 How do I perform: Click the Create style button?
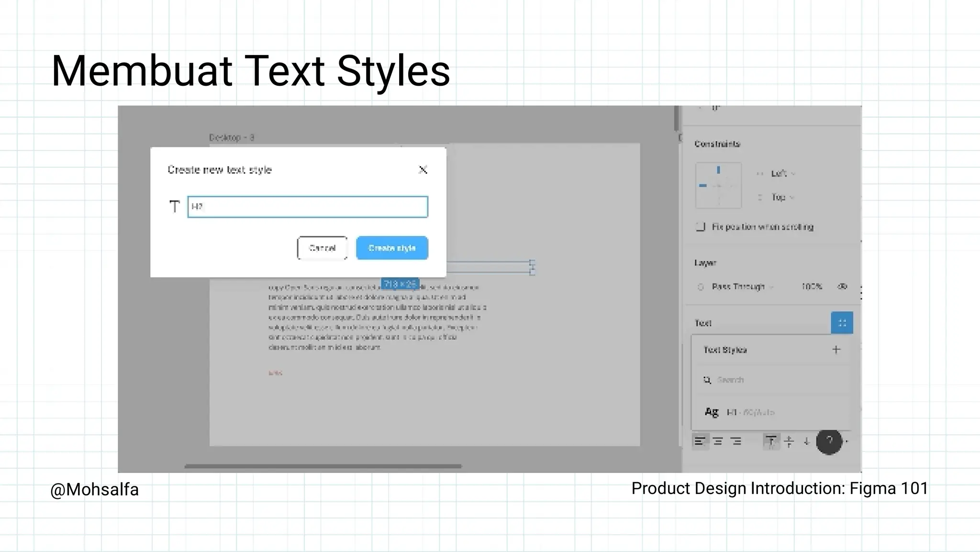pos(392,248)
